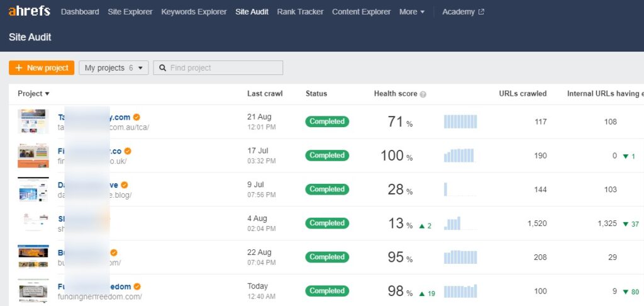Screen dimensions: 644x306
Task: Click verified badge on the .blog project
Action: tap(125, 185)
